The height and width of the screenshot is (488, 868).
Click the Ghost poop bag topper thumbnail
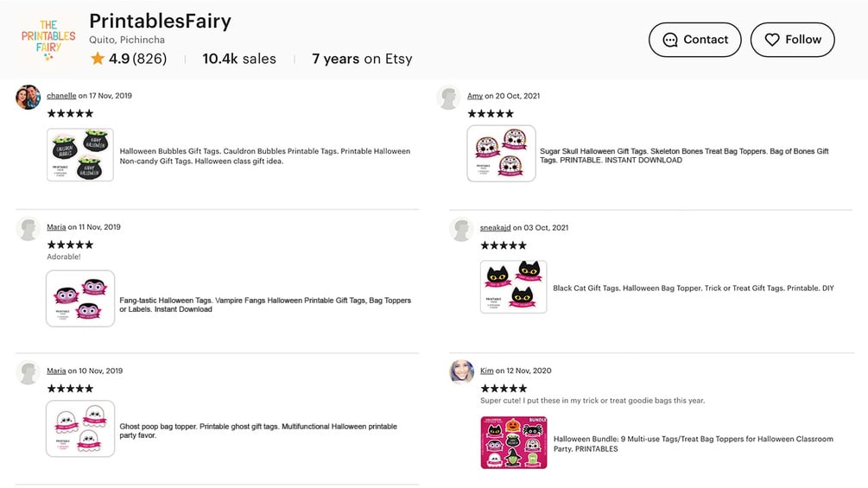(80, 428)
